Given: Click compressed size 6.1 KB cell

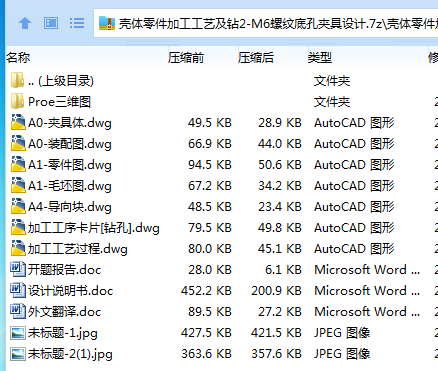Looking at the screenshot, I should pyautogui.click(x=283, y=270).
